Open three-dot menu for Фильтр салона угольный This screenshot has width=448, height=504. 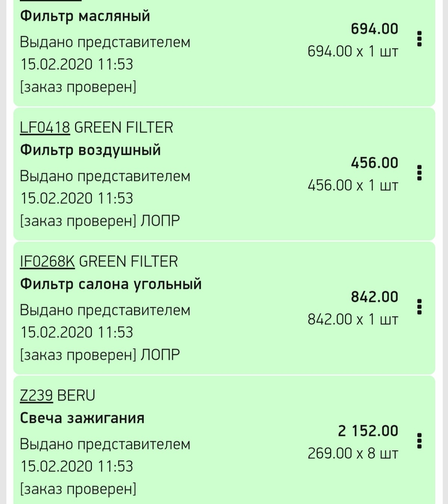tap(419, 307)
